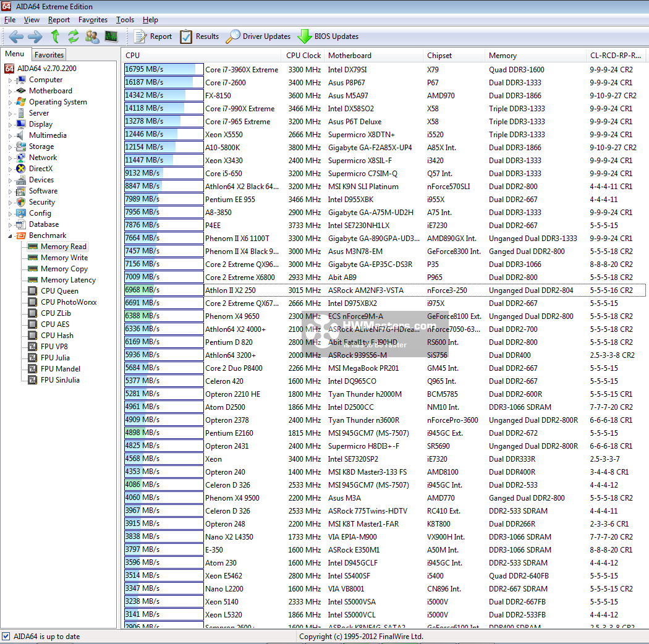Expand the Server tree node
Screen dimensions: 649x644
coord(11,114)
